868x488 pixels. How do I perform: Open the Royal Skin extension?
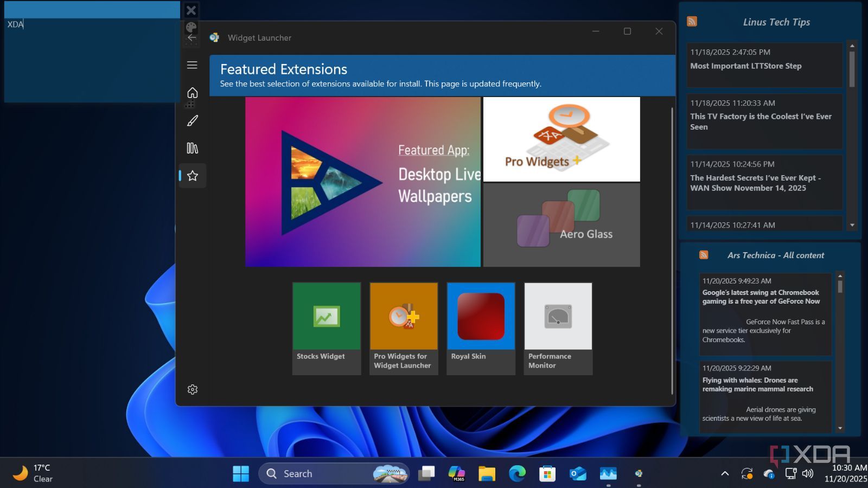pyautogui.click(x=481, y=328)
